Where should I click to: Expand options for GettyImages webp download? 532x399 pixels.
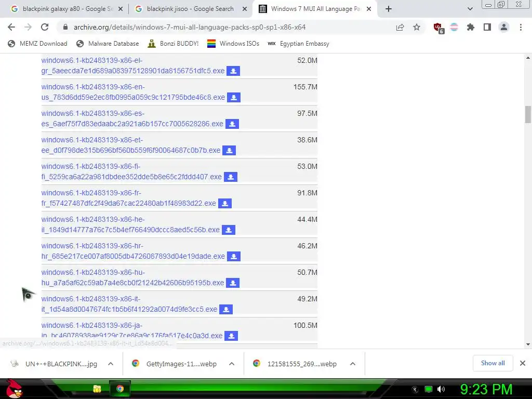[232, 364]
